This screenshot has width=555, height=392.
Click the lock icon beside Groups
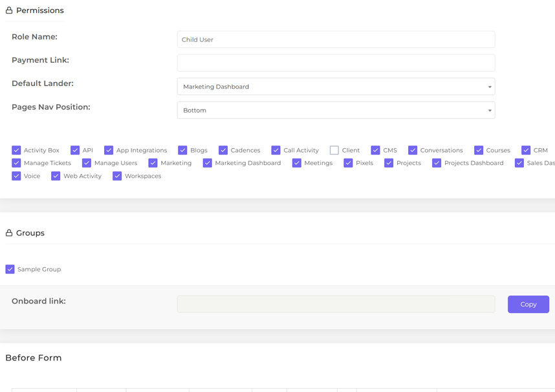(x=8, y=233)
